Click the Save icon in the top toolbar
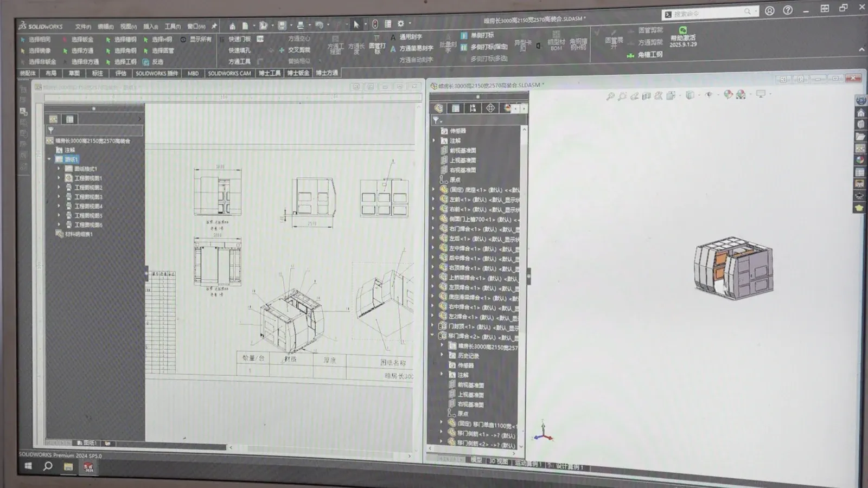868x488 pixels. coord(282,25)
